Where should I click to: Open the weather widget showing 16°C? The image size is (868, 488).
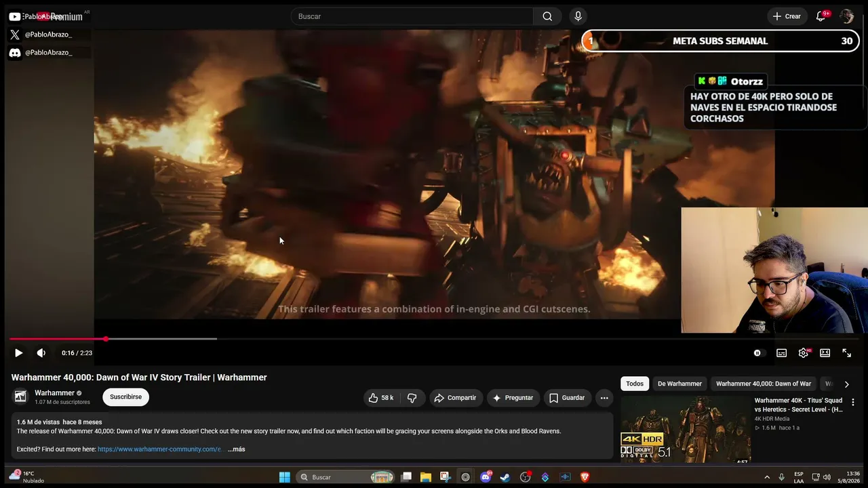27,477
